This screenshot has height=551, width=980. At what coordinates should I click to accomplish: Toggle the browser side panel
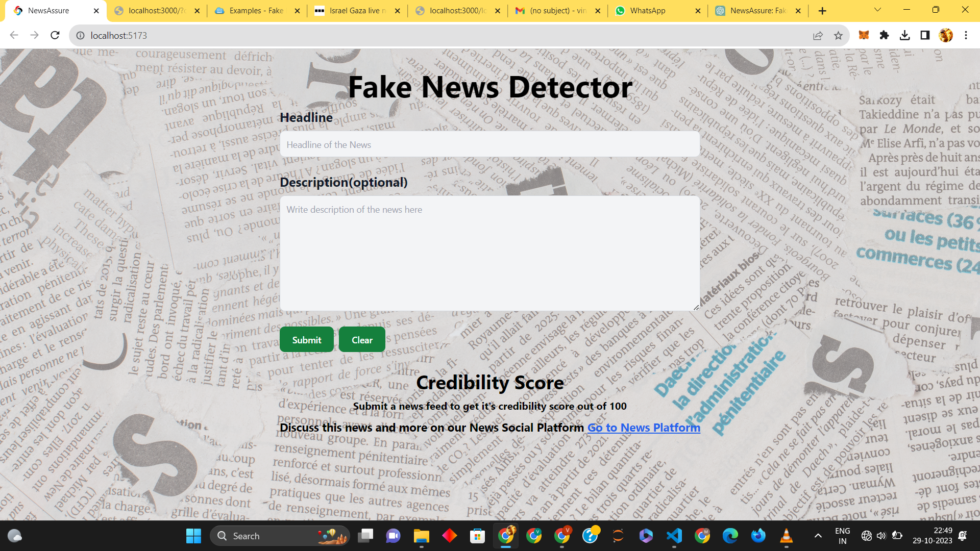click(925, 35)
